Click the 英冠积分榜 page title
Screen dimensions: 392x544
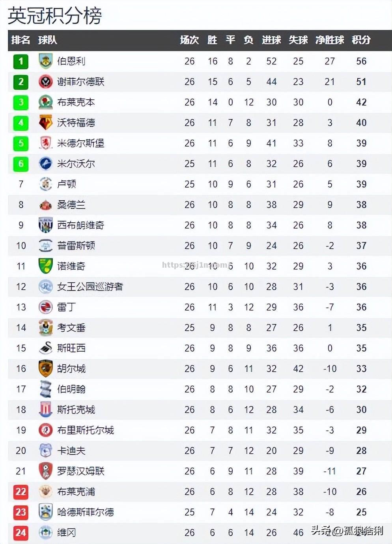(55, 15)
